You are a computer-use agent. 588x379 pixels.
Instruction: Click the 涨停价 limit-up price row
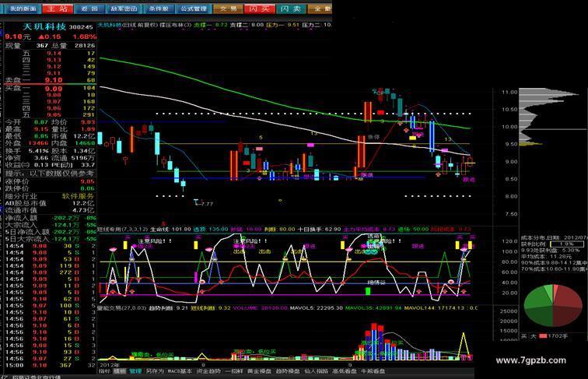click(x=50, y=181)
